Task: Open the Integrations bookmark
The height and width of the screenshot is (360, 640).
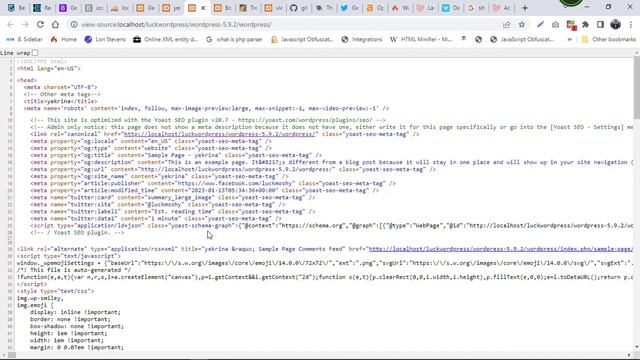Action: tap(362, 39)
